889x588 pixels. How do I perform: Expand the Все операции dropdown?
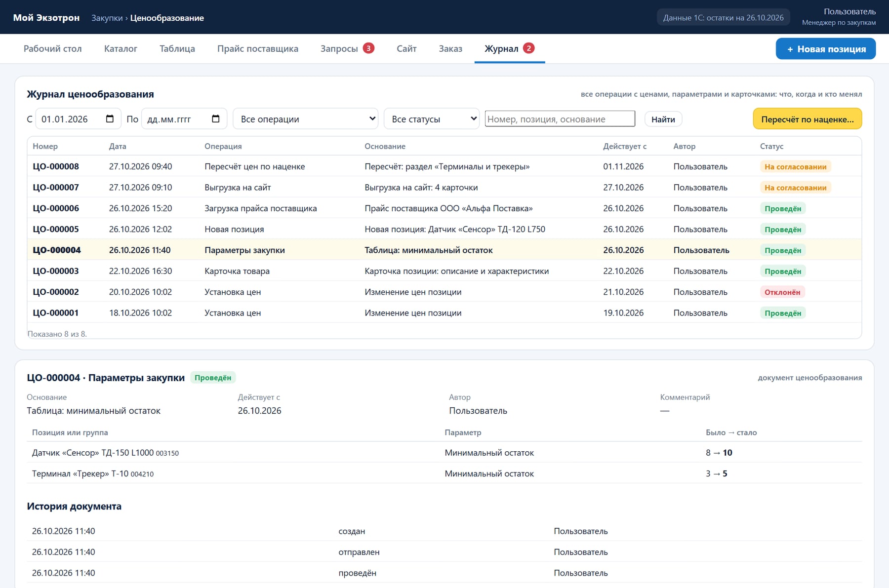[x=306, y=119]
